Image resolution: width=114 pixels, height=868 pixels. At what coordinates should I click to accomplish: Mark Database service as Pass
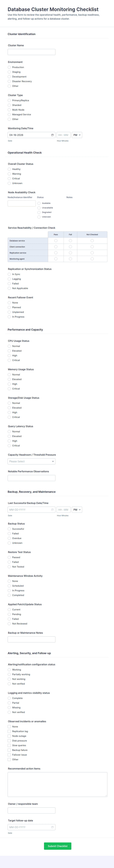pyautogui.click(x=56, y=241)
